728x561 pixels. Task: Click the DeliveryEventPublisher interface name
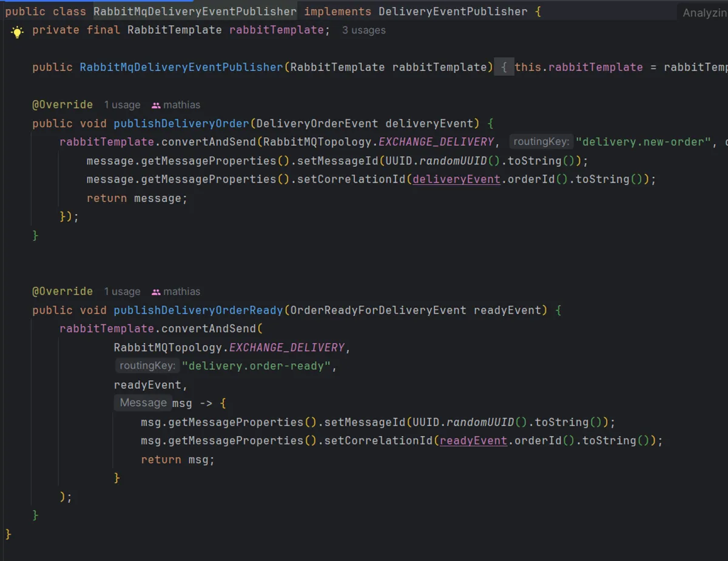453,12
